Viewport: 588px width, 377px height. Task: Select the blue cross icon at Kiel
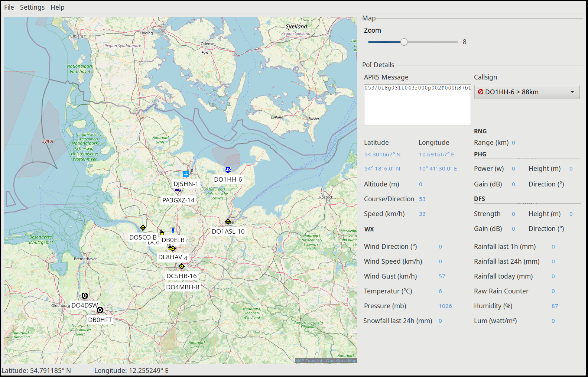tap(186, 174)
